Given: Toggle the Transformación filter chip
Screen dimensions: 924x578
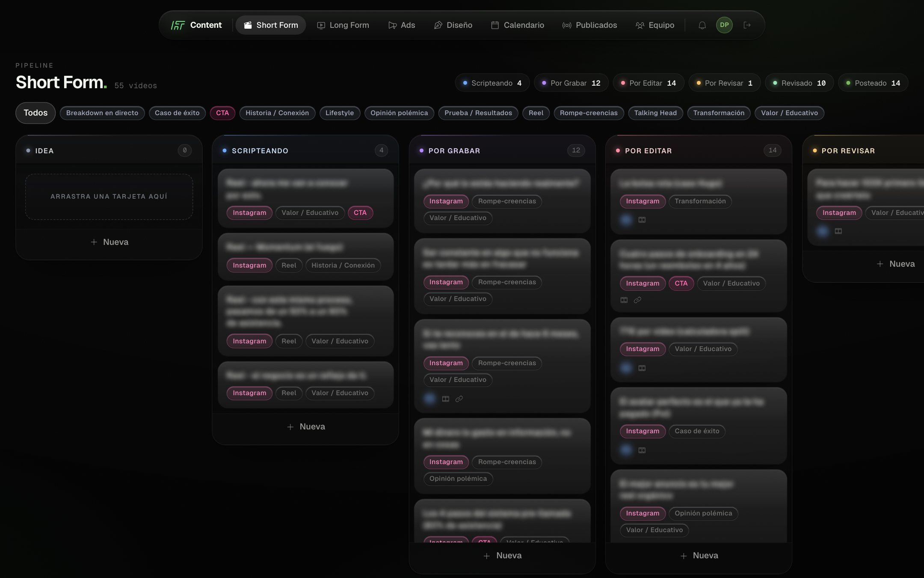Looking at the screenshot, I should tap(719, 113).
